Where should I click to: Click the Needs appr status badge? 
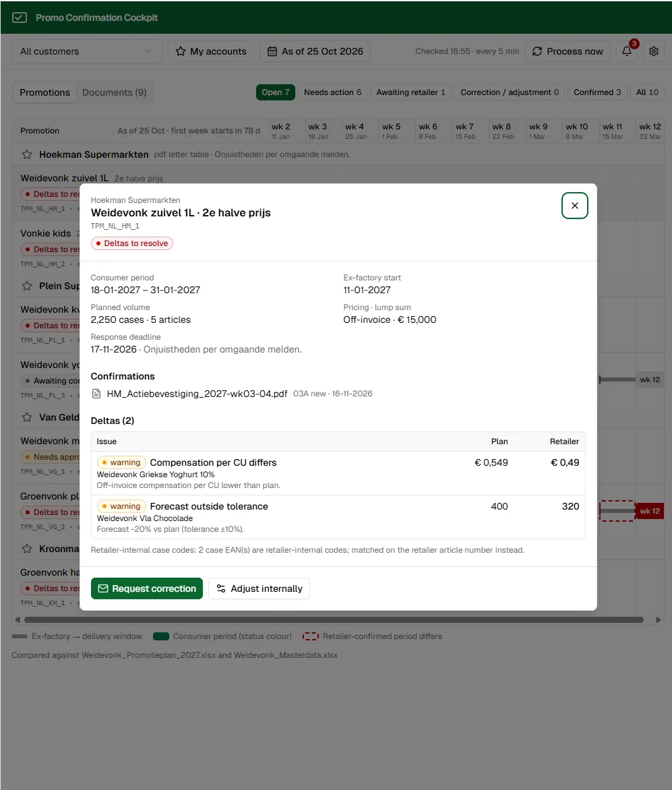point(51,457)
